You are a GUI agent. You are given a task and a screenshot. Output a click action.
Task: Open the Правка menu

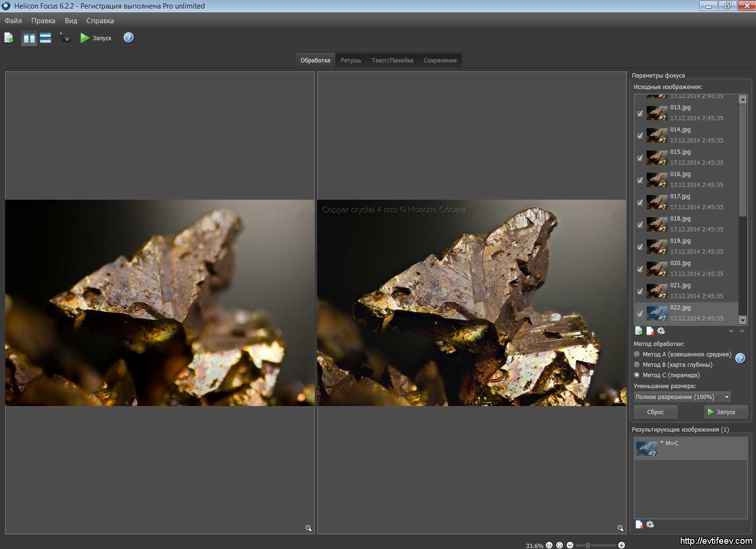pyautogui.click(x=43, y=21)
